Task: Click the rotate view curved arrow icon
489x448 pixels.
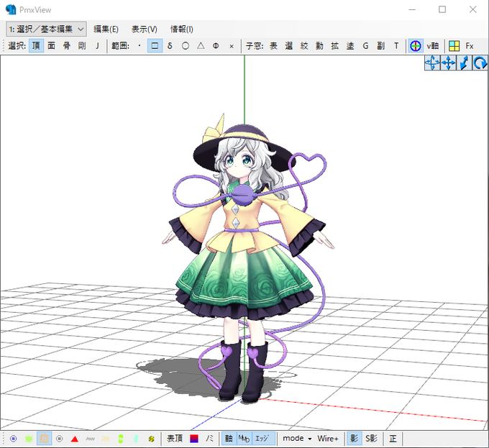Action: (480, 63)
